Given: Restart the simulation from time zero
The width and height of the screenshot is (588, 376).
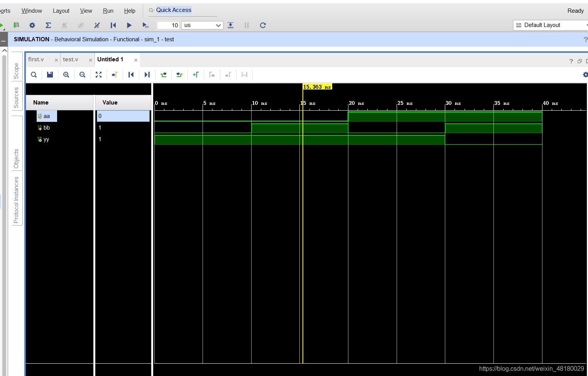Looking at the screenshot, I should click(x=113, y=25).
